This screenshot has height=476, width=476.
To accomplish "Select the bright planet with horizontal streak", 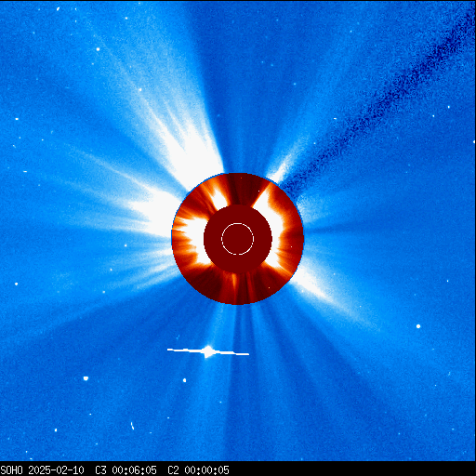I will point(208,351).
